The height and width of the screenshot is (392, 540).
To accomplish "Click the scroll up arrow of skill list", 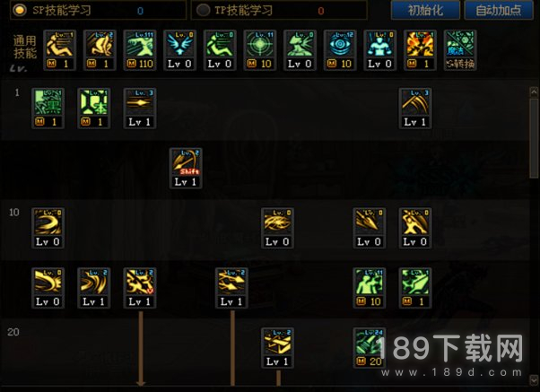I will tap(534, 91).
